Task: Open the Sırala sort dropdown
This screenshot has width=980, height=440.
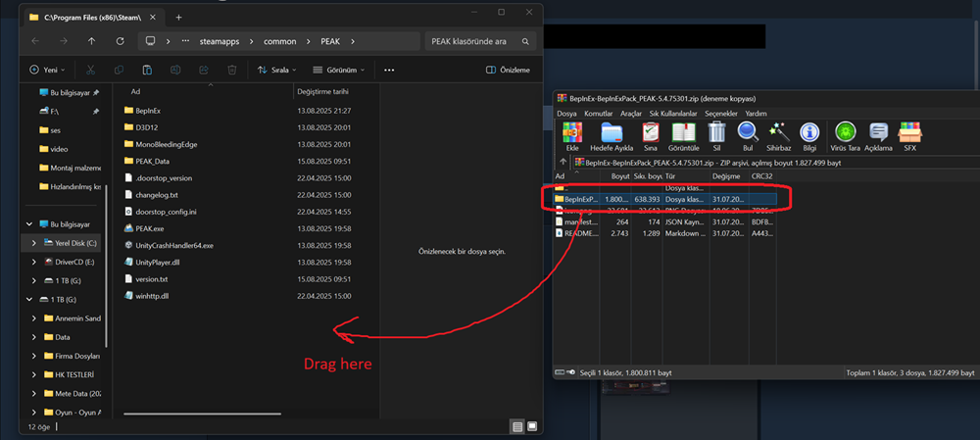Action: click(276, 70)
